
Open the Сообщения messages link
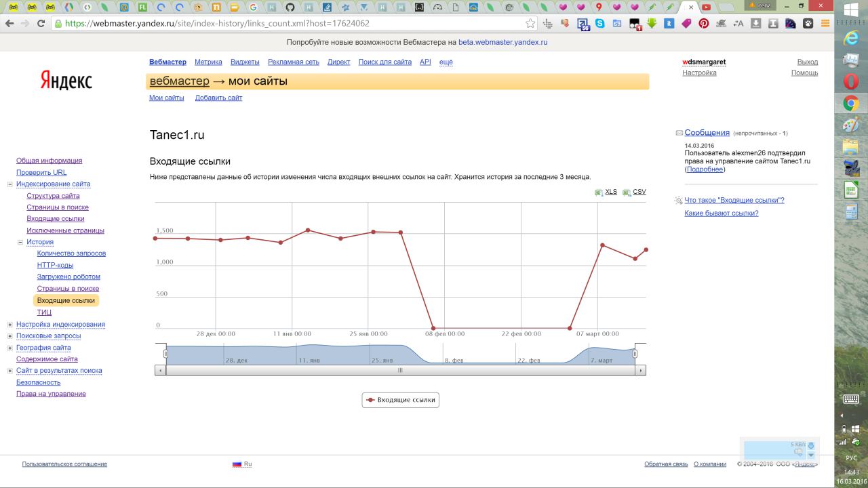point(707,133)
